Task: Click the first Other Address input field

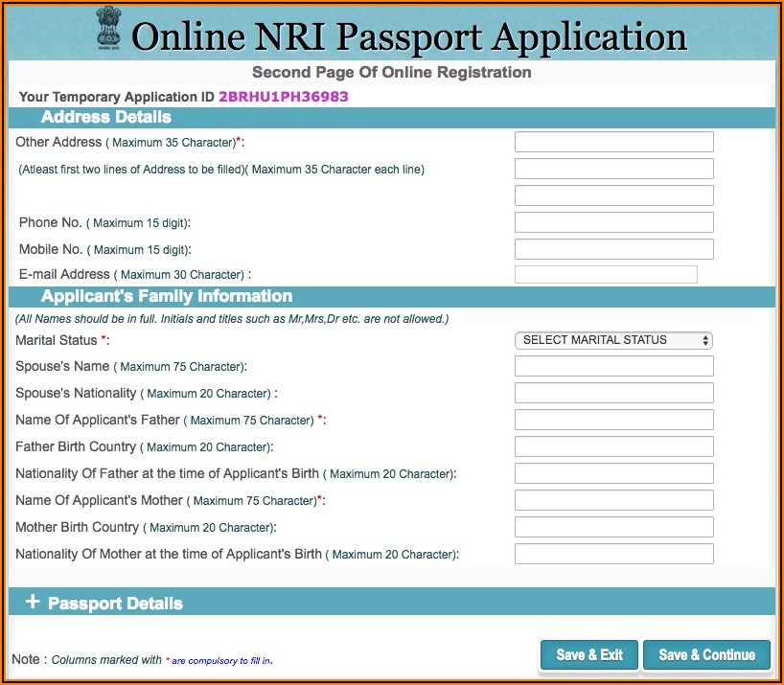Action: [x=613, y=143]
